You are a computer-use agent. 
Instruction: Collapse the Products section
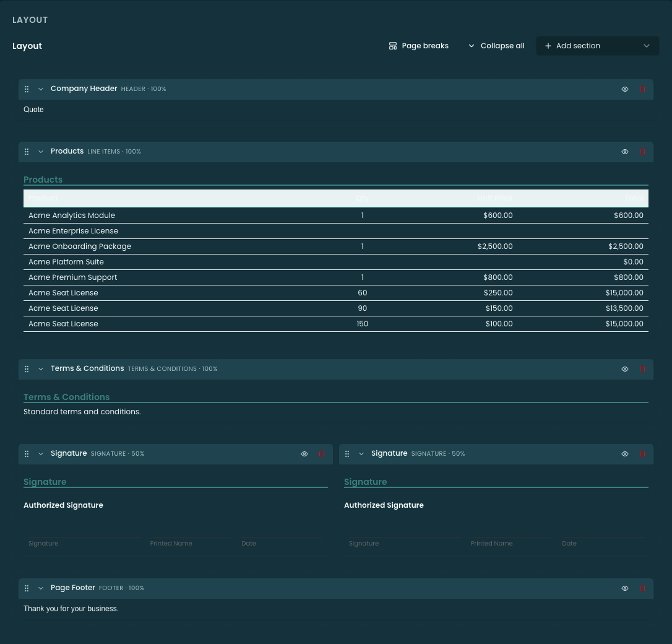point(41,152)
